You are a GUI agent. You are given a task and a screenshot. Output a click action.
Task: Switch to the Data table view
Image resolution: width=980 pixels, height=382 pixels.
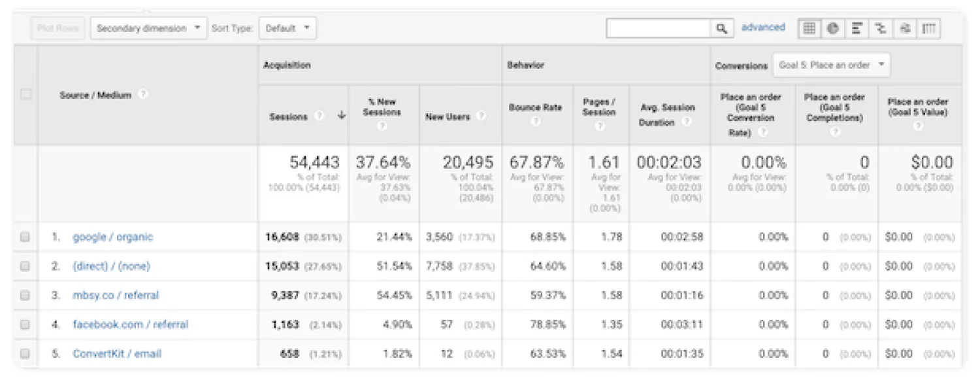809,28
